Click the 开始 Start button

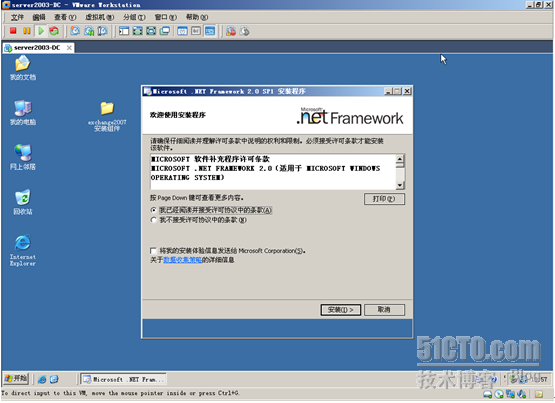tap(16, 379)
